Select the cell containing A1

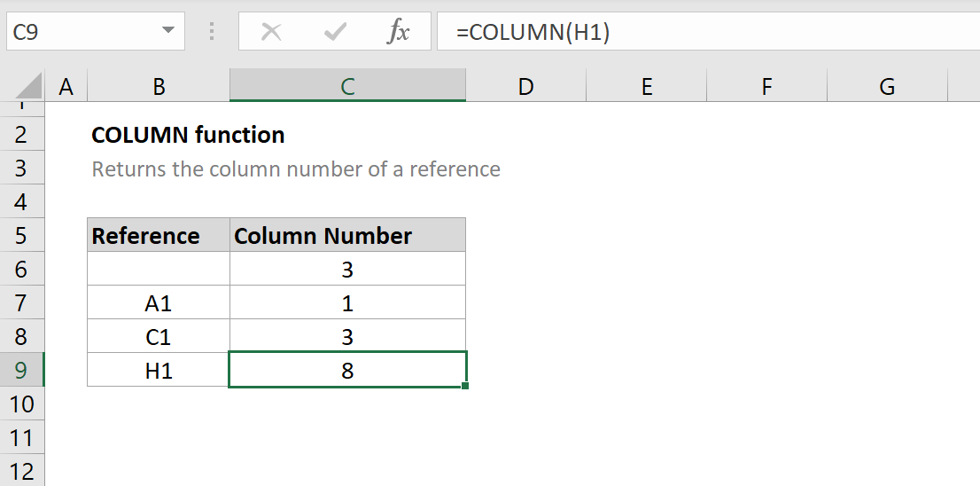tap(159, 302)
